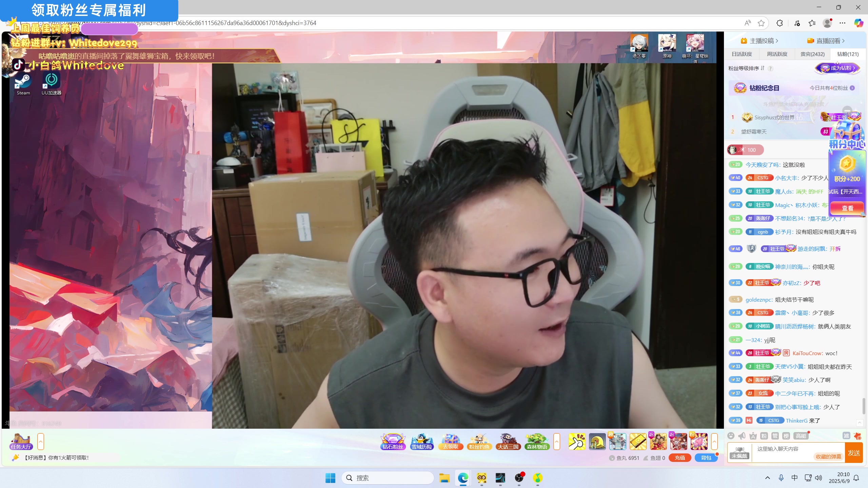Click the 领取粉丝专属福利 banner
The height and width of the screenshot is (488, 868).
pos(89,10)
